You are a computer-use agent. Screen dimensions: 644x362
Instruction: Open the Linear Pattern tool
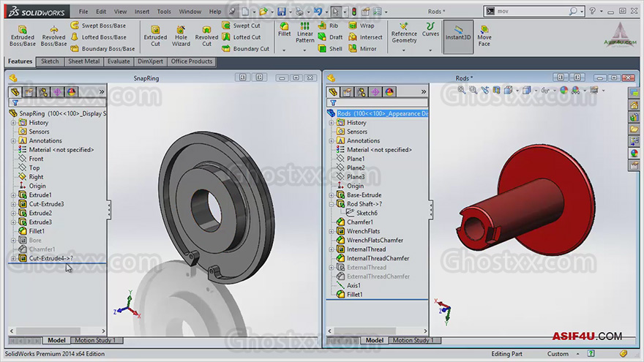click(304, 32)
